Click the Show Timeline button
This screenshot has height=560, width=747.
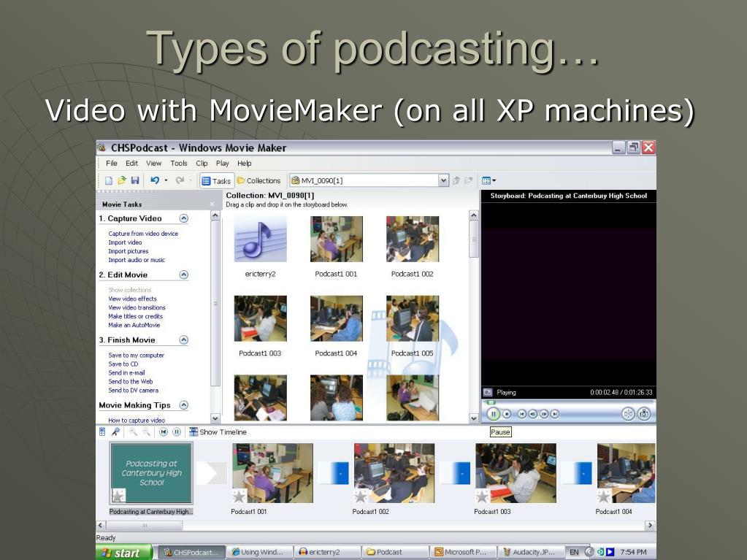[218, 432]
